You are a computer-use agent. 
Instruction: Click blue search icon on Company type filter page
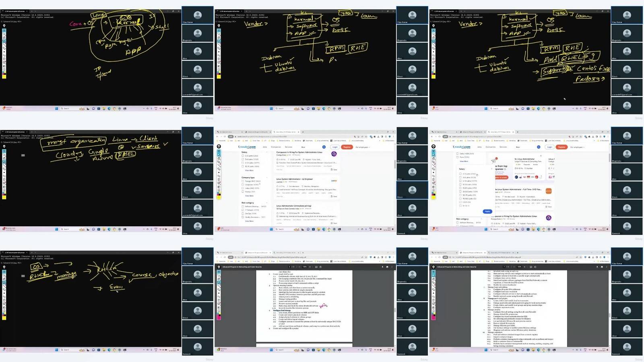[x=324, y=147]
